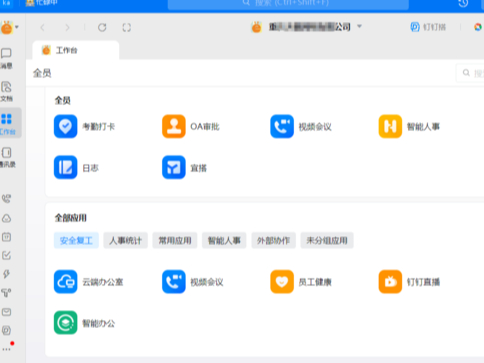Select the 安全复工 category tab
Image resolution: width=484 pixels, height=363 pixels.
[76, 240]
